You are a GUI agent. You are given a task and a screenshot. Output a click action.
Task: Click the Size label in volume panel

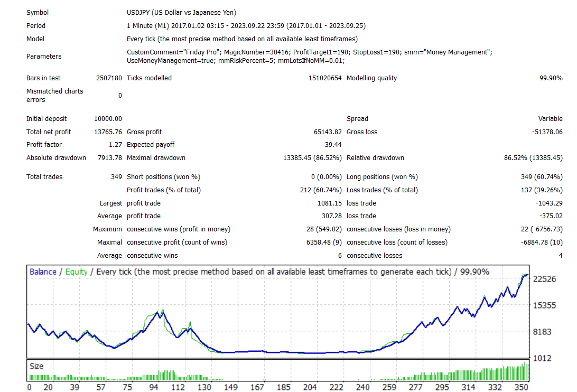tap(36, 366)
